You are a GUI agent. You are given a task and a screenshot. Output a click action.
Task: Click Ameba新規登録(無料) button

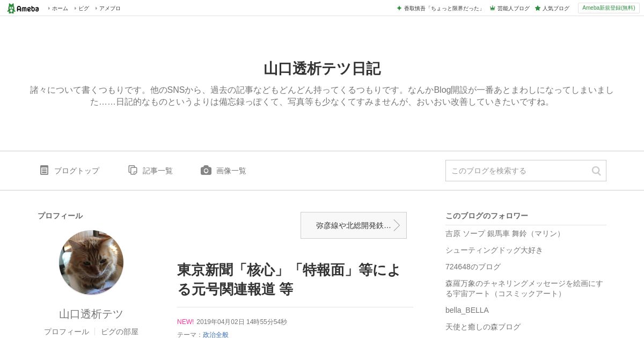(609, 8)
